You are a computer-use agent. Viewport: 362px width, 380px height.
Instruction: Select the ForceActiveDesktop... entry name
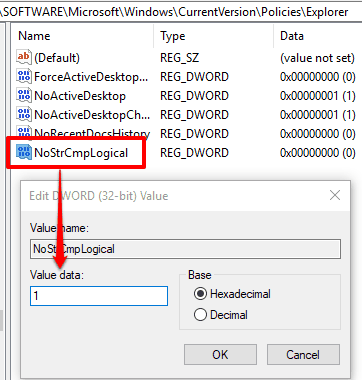click(91, 77)
